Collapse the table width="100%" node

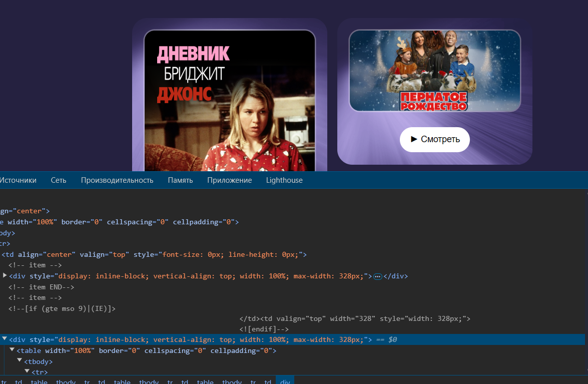(12, 350)
